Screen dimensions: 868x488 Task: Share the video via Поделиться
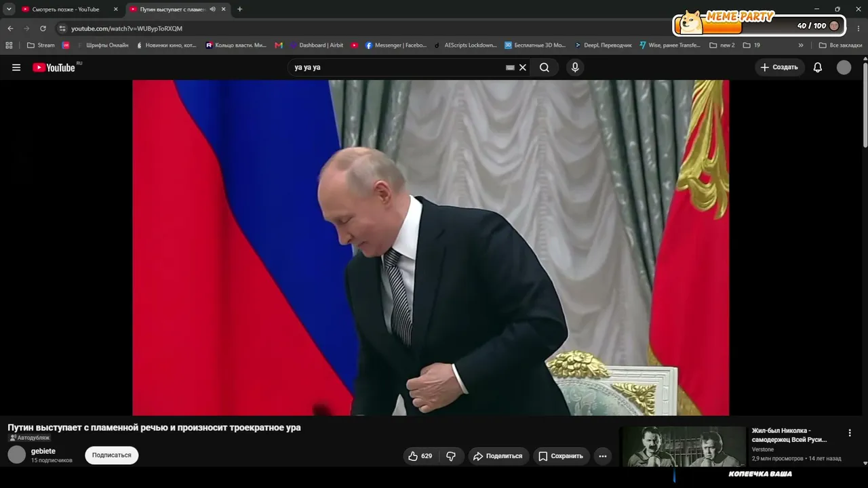498,456
